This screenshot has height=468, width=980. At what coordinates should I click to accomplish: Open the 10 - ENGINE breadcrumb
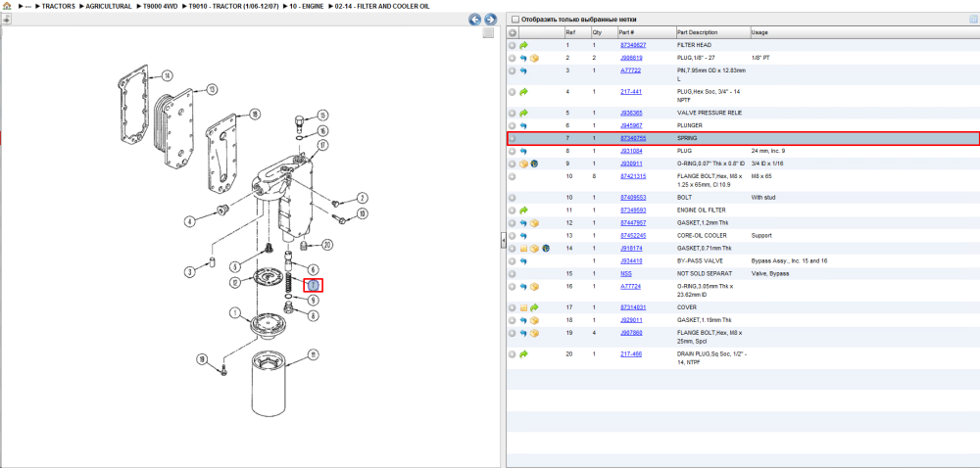[305, 6]
